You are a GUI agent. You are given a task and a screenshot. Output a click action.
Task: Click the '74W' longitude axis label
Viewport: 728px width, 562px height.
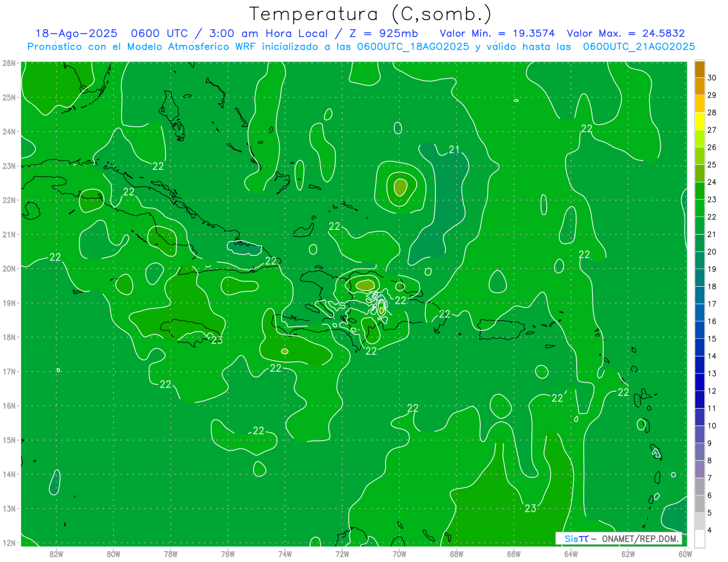[x=285, y=554]
